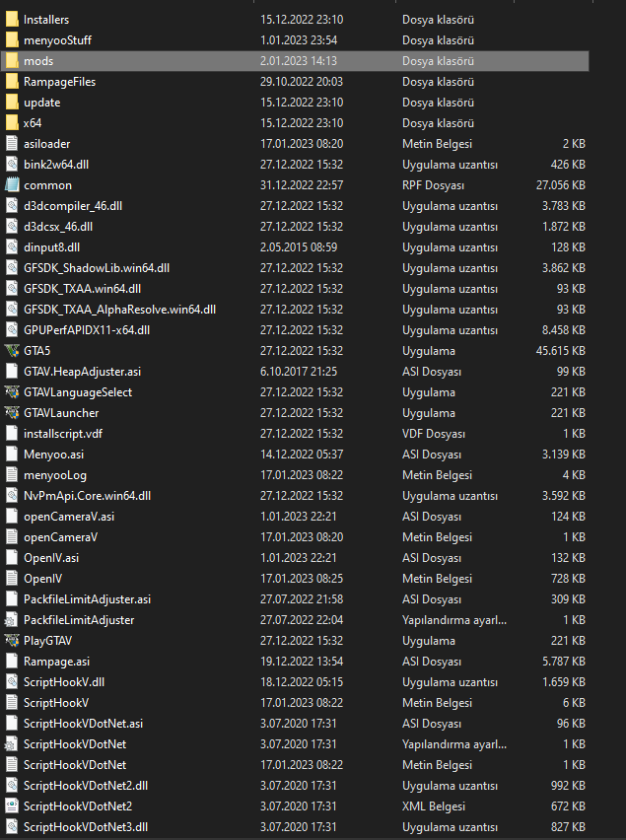Select the GTAVLanguageSelect application icon
626x840 pixels.
pyautogui.click(x=12, y=392)
